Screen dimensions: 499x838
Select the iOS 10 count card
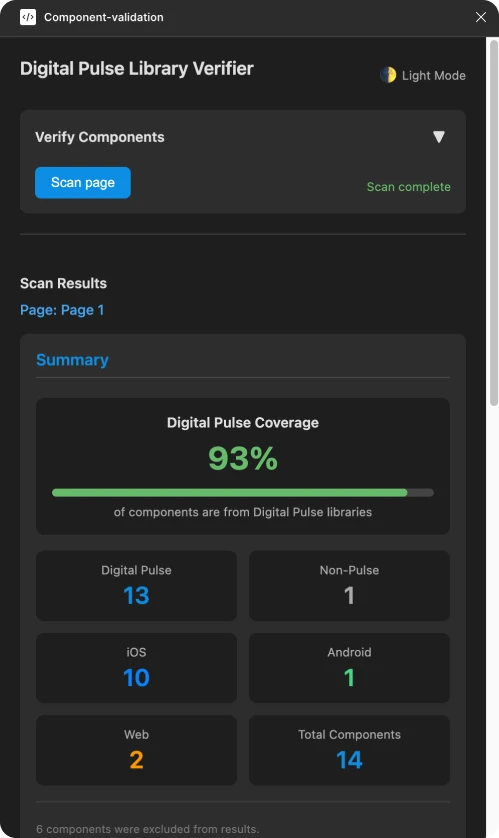point(136,668)
